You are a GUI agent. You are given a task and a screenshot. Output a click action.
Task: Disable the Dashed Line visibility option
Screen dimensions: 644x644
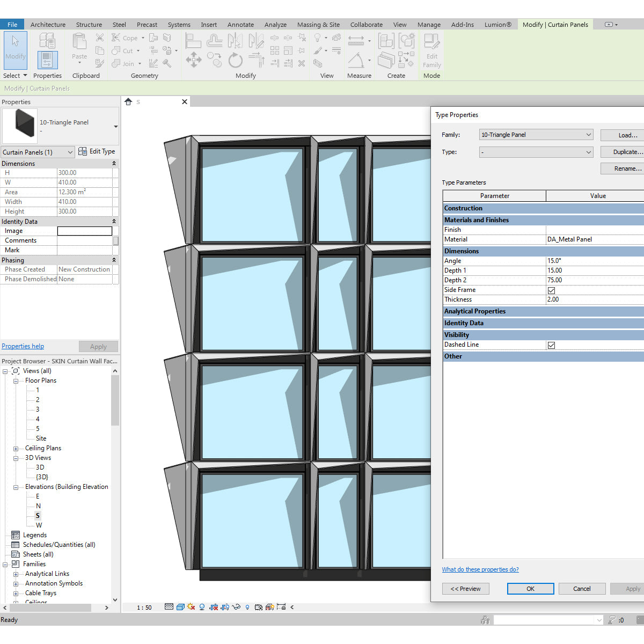pyautogui.click(x=551, y=345)
